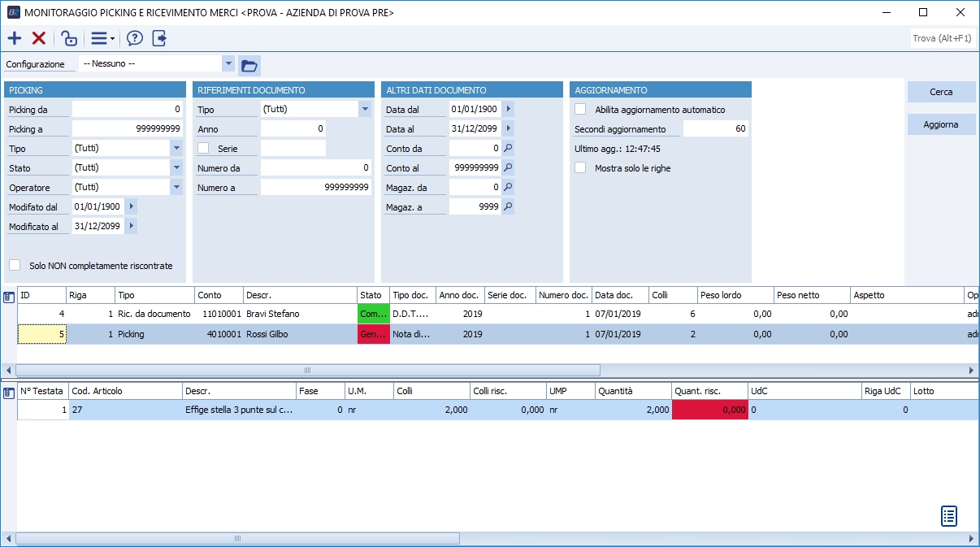
Task: Click the red X delete icon
Action: pos(38,38)
